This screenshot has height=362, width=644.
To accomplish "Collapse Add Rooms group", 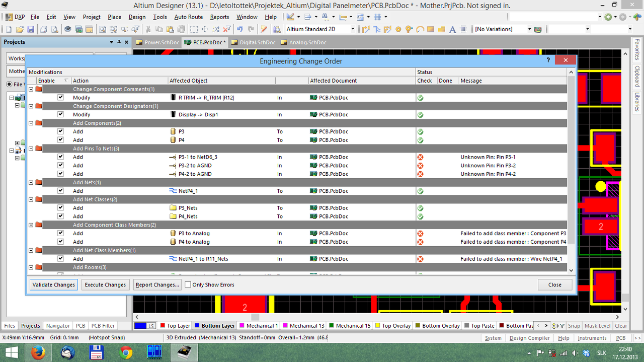I will pos(31,267).
